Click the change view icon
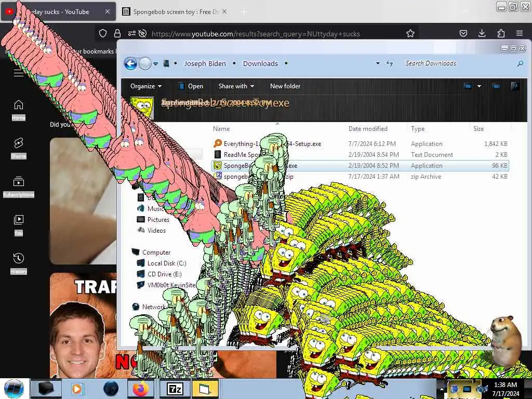532x399 pixels. point(468,86)
